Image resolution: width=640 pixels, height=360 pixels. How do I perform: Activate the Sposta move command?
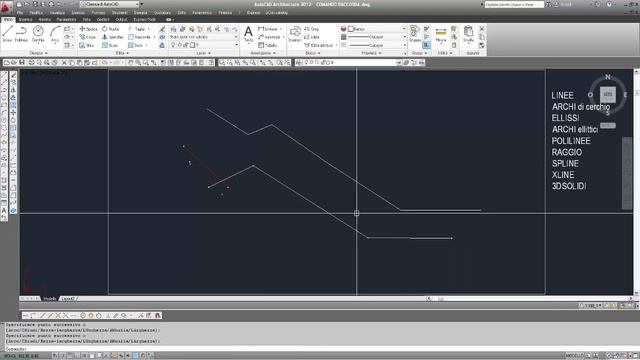coord(89,29)
